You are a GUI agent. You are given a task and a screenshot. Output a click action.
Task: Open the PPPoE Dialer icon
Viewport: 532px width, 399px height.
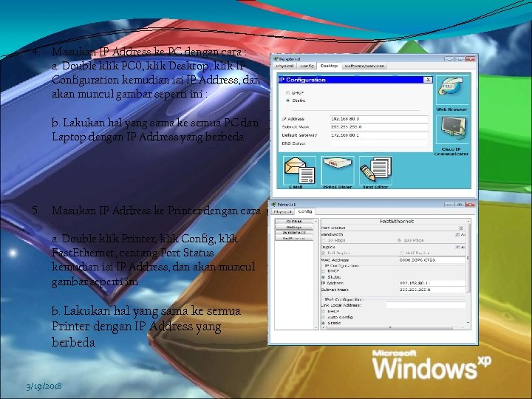pyautogui.click(x=338, y=171)
